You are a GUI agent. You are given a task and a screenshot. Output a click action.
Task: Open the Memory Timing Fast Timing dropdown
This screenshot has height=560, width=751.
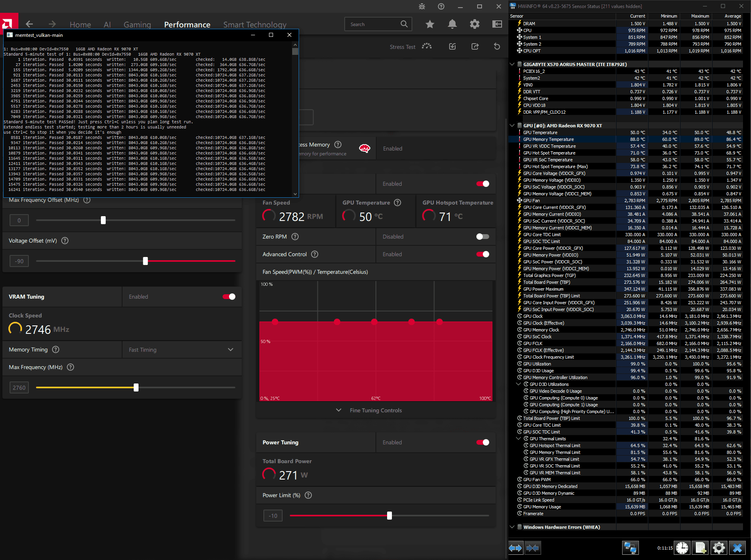pyautogui.click(x=182, y=349)
